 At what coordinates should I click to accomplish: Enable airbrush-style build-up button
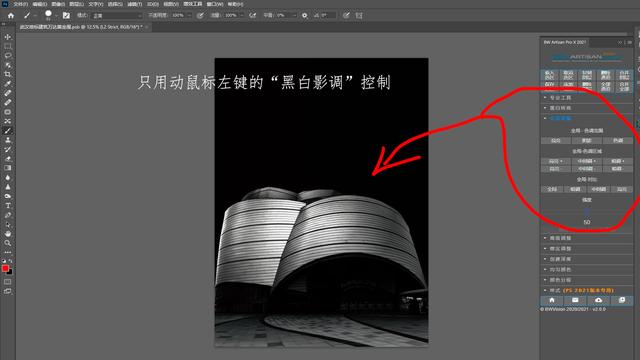tap(253, 16)
